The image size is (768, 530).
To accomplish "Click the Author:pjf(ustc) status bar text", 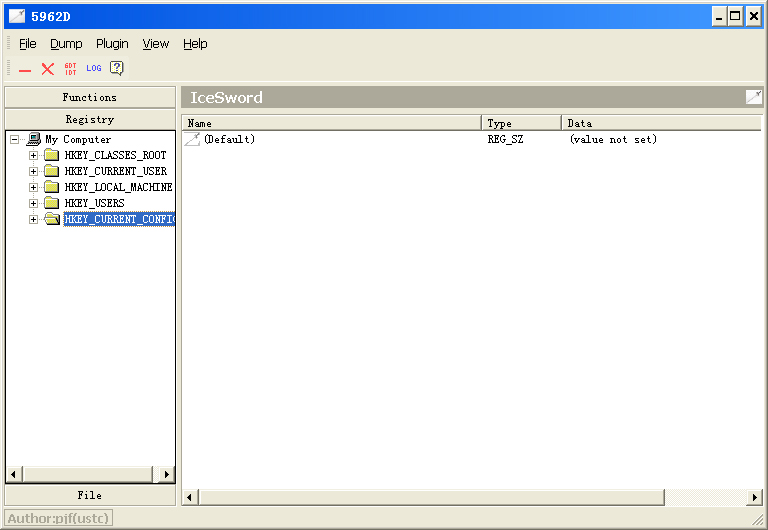I will [x=58, y=518].
